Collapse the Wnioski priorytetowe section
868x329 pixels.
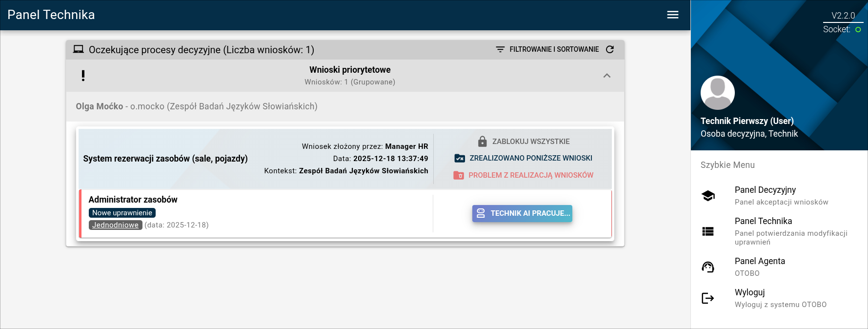pyautogui.click(x=607, y=76)
